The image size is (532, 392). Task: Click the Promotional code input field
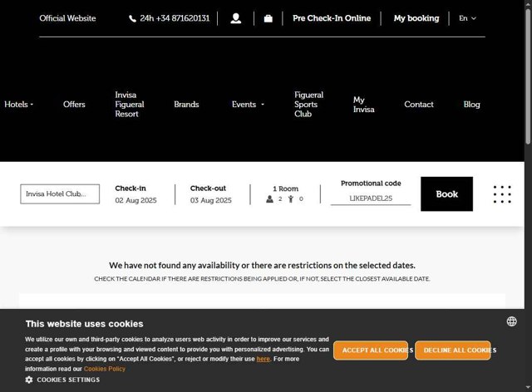[371, 198]
